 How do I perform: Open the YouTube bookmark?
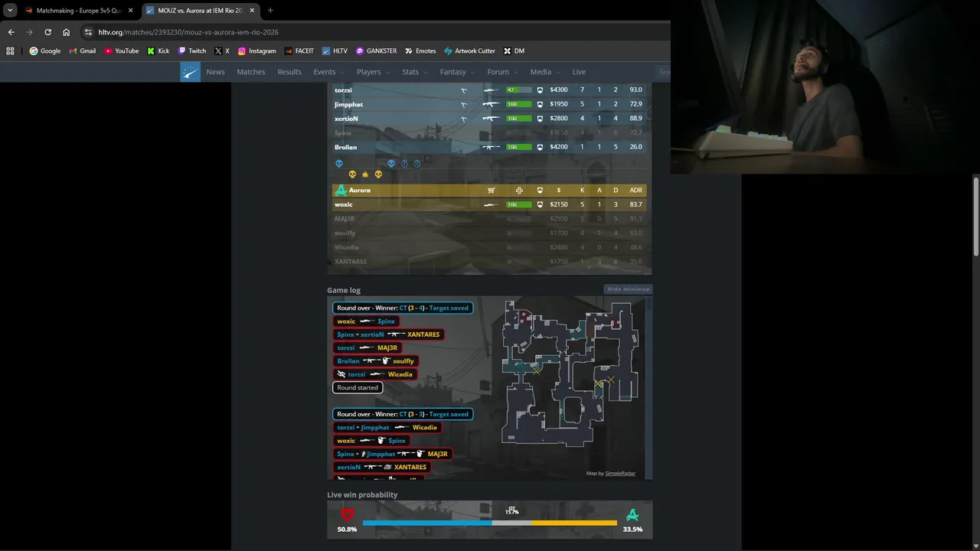point(121,51)
